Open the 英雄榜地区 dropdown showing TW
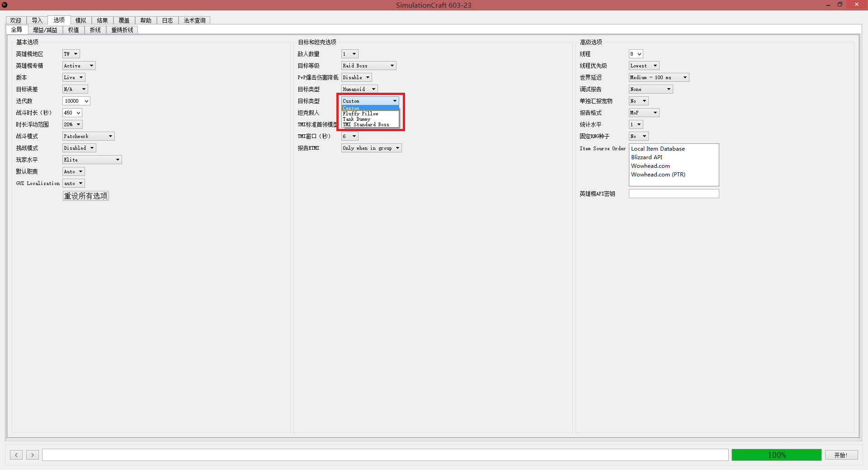868x470 pixels. [x=71, y=54]
